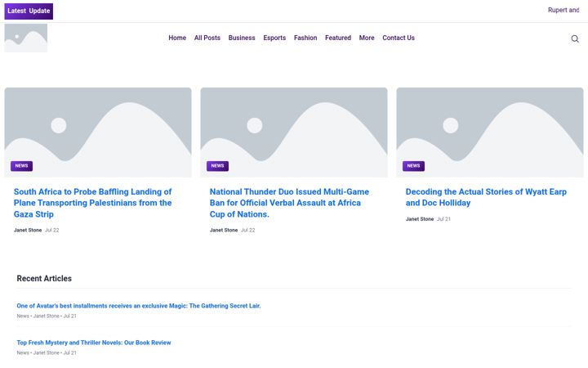Image resolution: width=588 pixels, height=368 pixels.
Task: Click NEWS tag on South Africa card
Action: [21, 166]
